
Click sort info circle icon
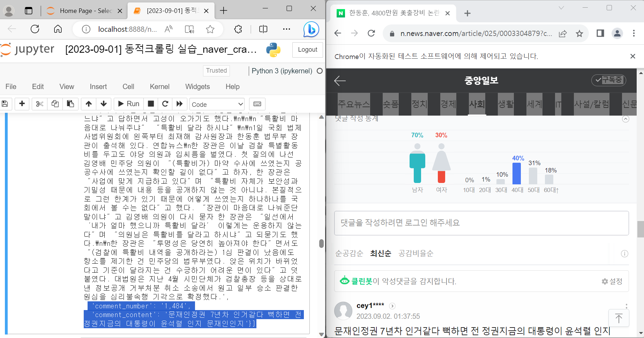[x=624, y=254]
